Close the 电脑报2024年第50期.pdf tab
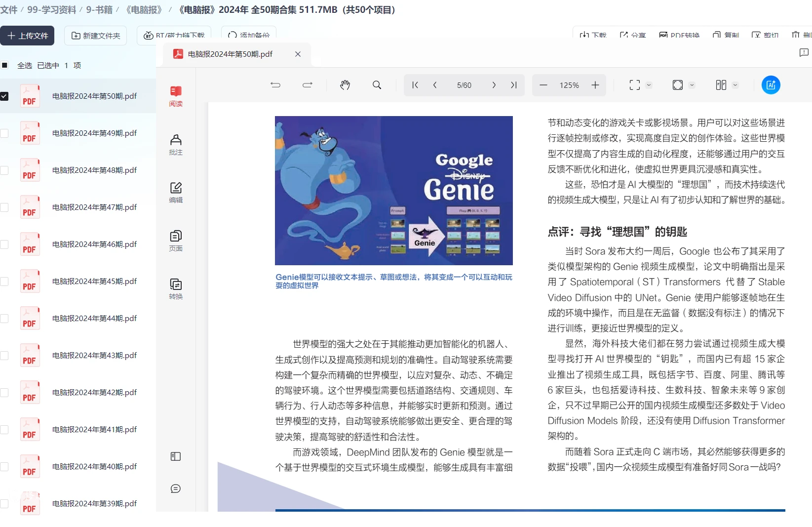This screenshot has height=527, width=812. coord(298,54)
